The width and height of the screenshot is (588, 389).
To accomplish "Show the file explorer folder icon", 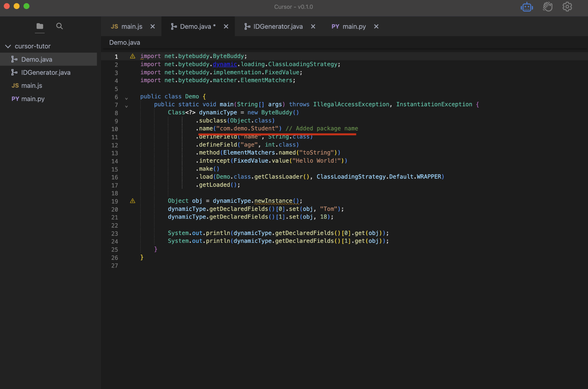I will click(40, 26).
